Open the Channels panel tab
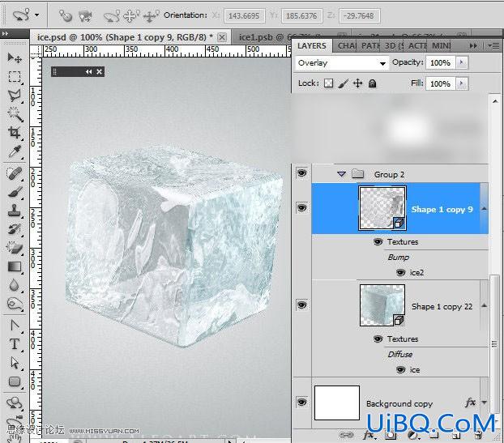This screenshot has width=504, height=443. click(x=346, y=46)
